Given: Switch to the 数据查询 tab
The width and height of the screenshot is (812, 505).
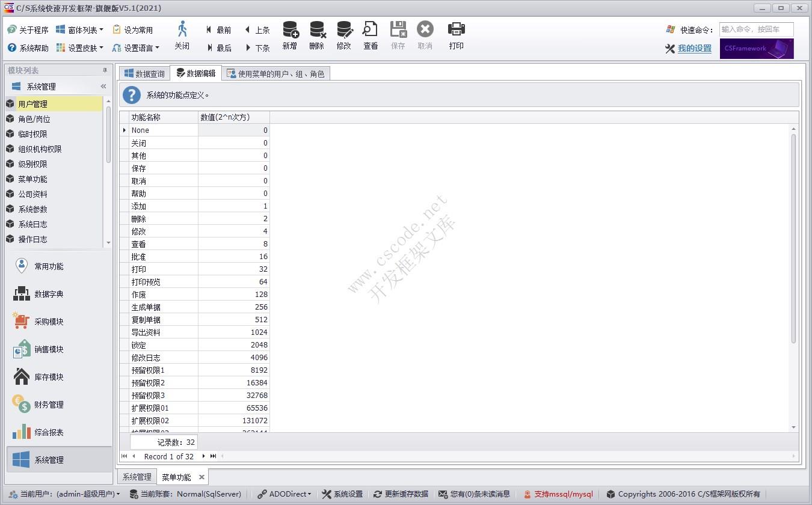Looking at the screenshot, I should point(144,74).
